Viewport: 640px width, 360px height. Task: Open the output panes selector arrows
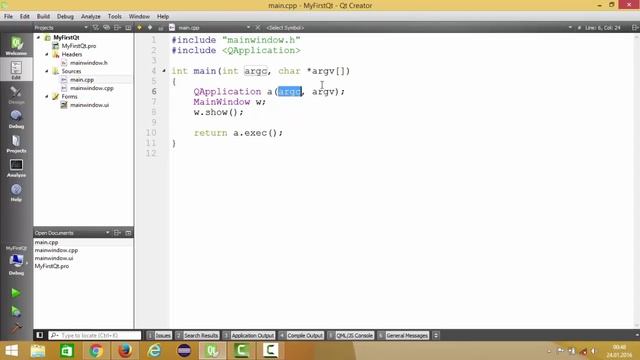[x=436, y=335]
